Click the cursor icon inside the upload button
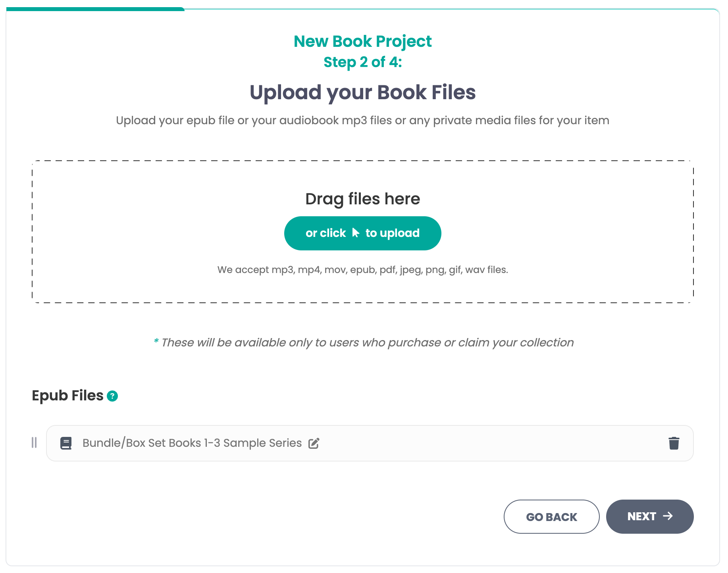Viewport: 728px width, 573px height. pyautogui.click(x=356, y=233)
